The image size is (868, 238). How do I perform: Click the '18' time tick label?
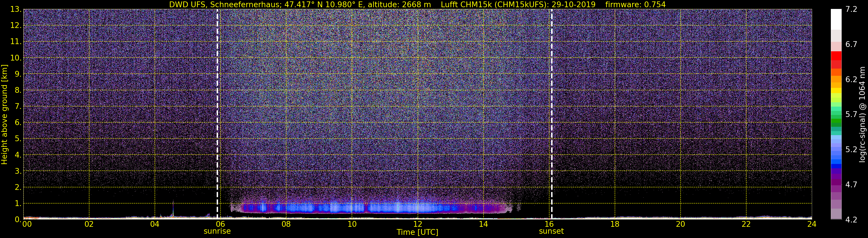tap(614, 224)
